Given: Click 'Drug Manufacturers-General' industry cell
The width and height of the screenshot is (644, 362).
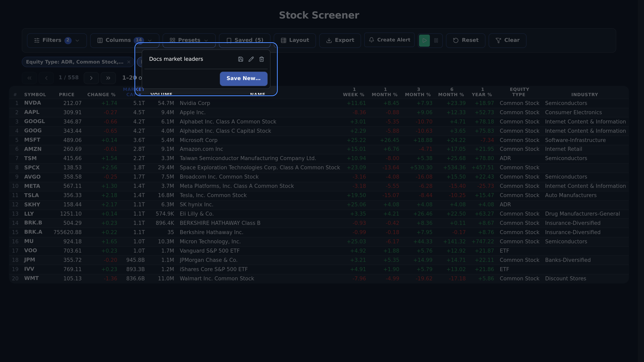Looking at the screenshot, I should point(582,214).
